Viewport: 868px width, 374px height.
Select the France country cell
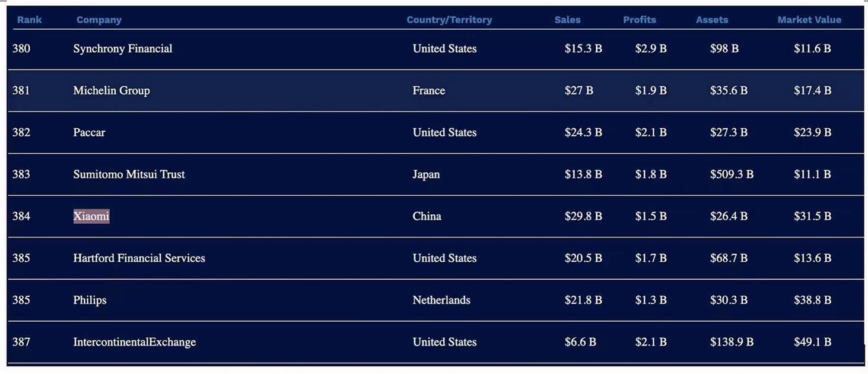point(428,91)
